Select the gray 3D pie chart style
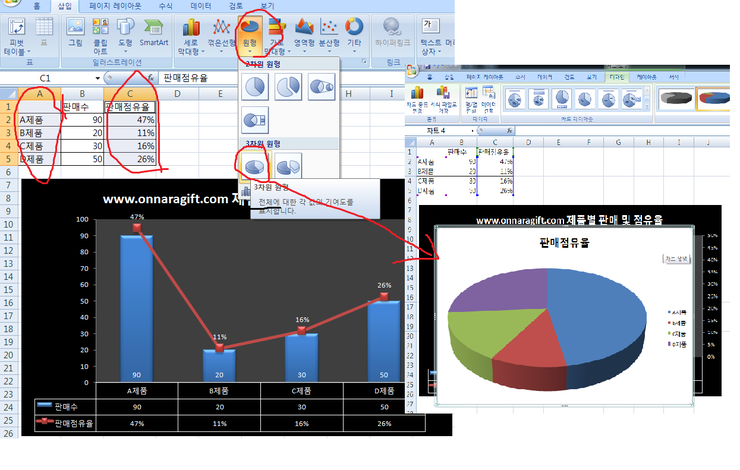 (675, 97)
